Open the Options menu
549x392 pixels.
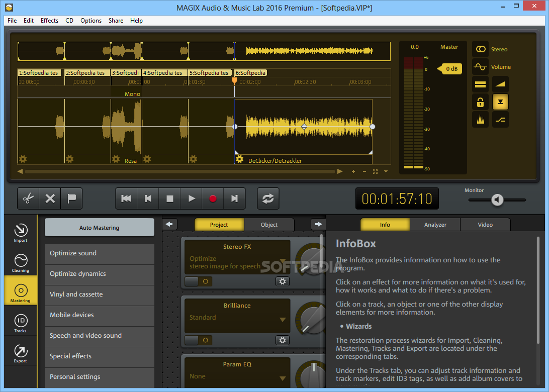[91, 20]
